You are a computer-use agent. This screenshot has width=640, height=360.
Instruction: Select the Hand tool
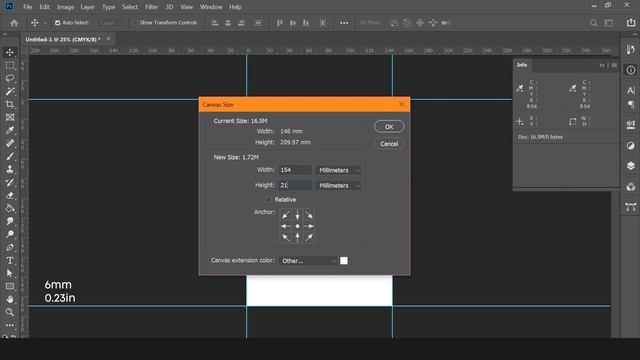10,299
